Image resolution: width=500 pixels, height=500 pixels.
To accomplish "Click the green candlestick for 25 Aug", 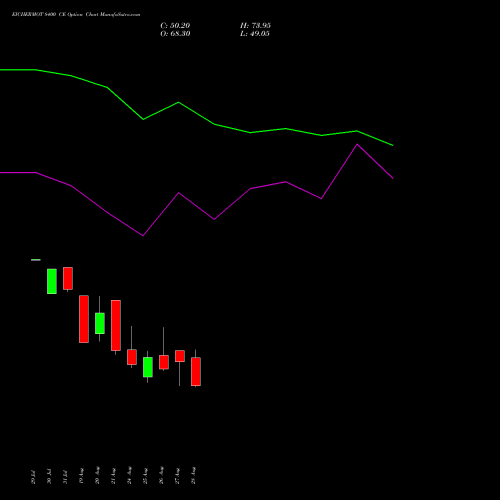I will coord(148,367).
